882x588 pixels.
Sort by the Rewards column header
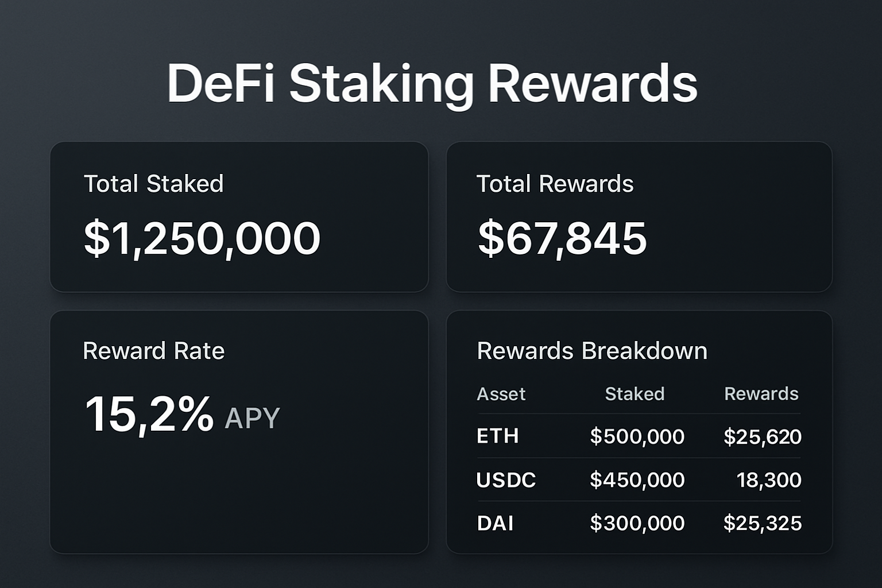point(761,394)
